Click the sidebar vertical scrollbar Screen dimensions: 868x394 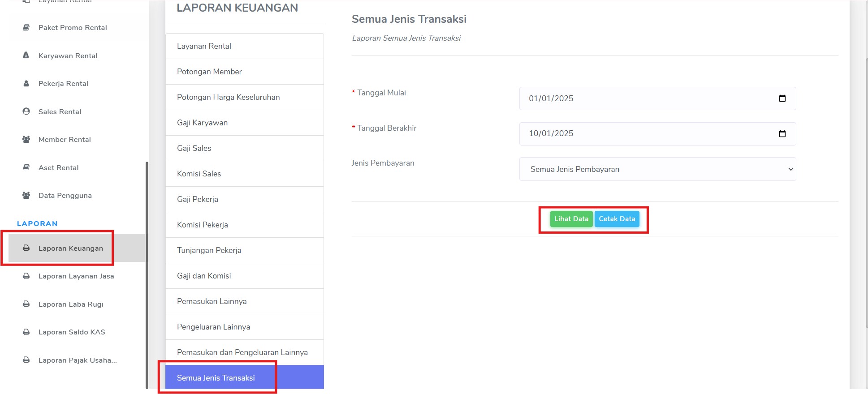tap(147, 275)
